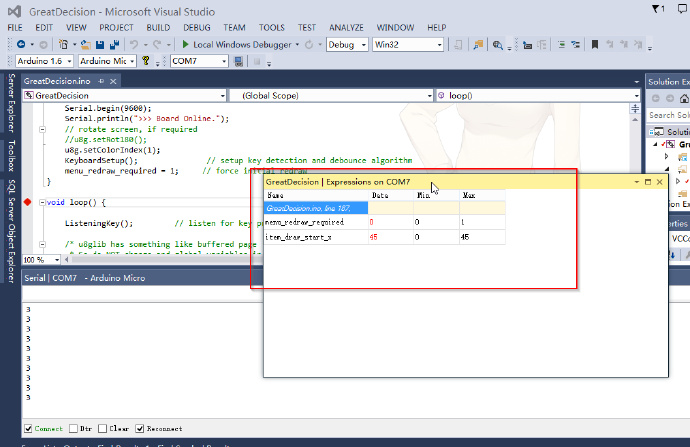The height and width of the screenshot is (447, 690).
Task: Click the notifications flag icon
Action: (x=658, y=9)
